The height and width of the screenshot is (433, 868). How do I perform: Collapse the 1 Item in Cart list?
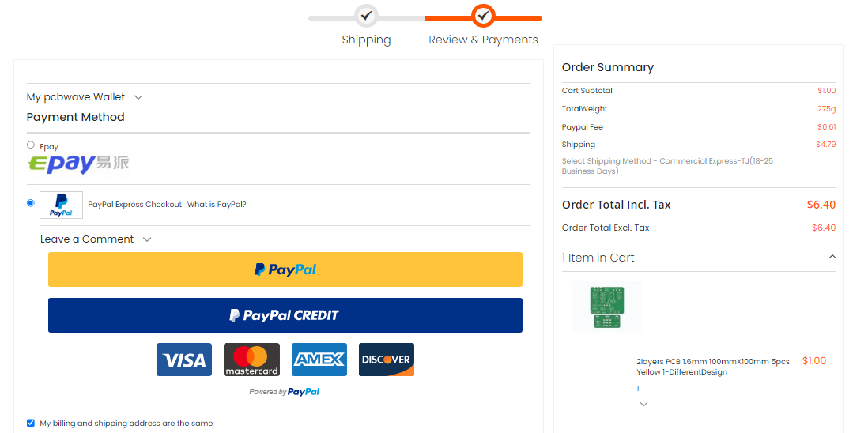(x=832, y=257)
